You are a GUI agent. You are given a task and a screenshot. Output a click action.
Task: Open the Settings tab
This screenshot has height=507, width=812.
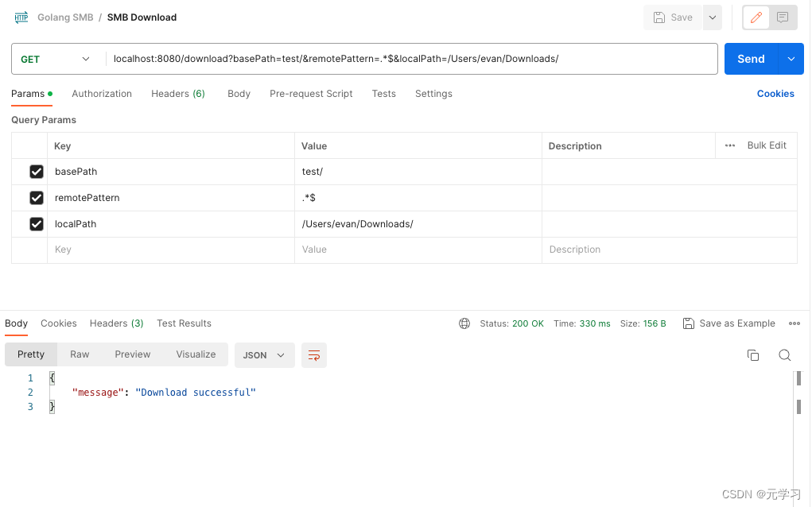coord(433,94)
